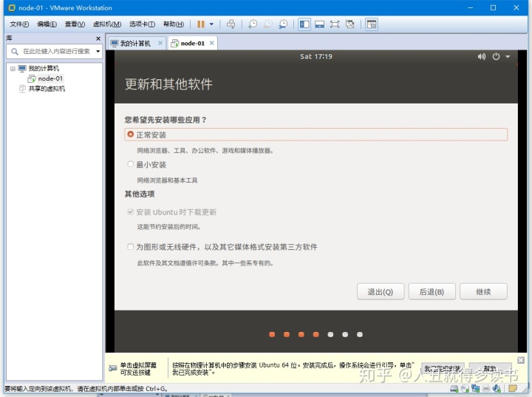This screenshot has width=532, height=397.
Task: Click the 我已完成安装 button
Action: (x=443, y=369)
